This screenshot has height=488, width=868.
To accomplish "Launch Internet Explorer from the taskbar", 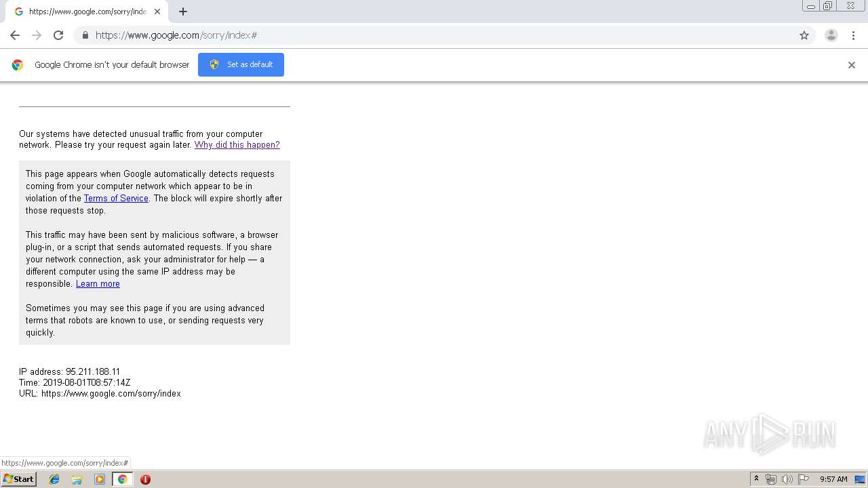I will (x=54, y=479).
